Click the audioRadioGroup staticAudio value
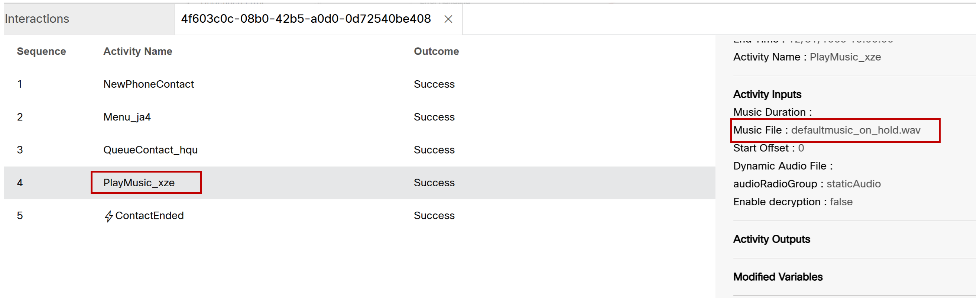980x299 pixels. pyautogui.click(x=853, y=184)
